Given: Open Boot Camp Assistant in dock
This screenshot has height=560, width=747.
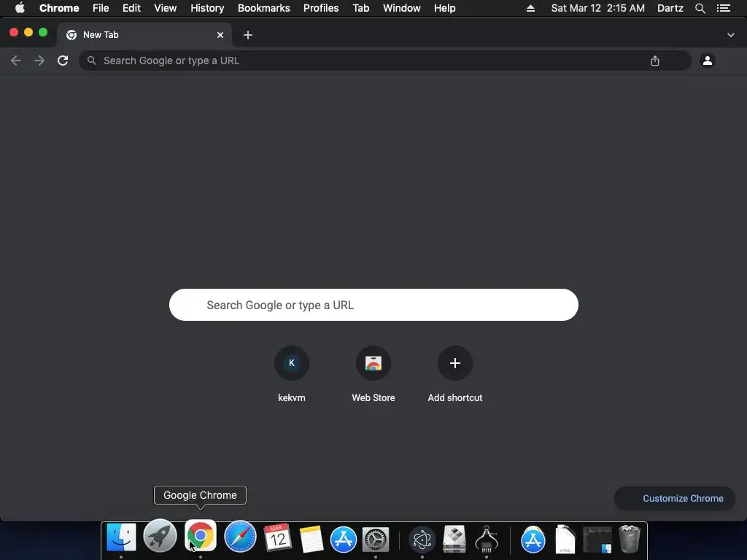Looking at the screenshot, I should (x=454, y=539).
